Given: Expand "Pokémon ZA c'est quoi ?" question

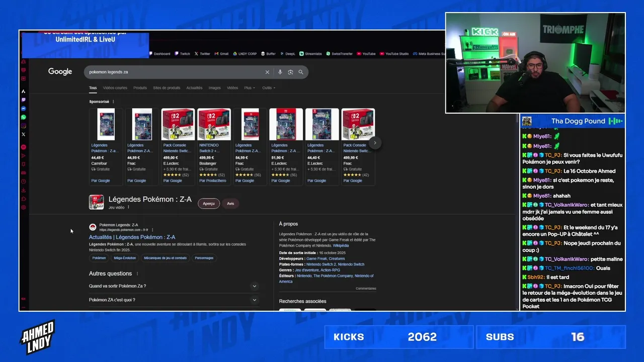Looking at the screenshot, I should [x=174, y=300].
